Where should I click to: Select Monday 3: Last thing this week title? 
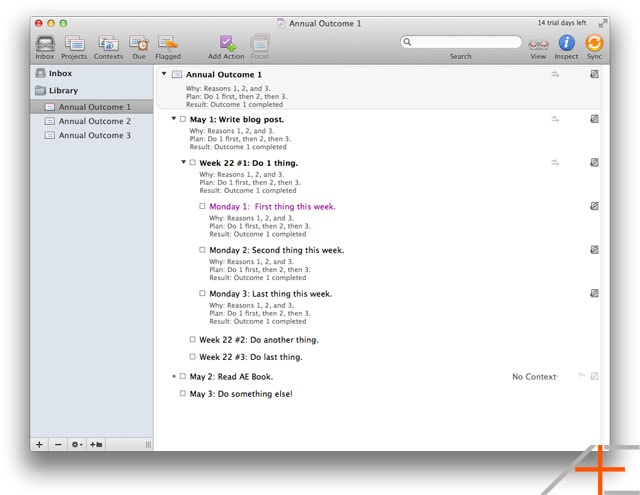[x=271, y=294]
